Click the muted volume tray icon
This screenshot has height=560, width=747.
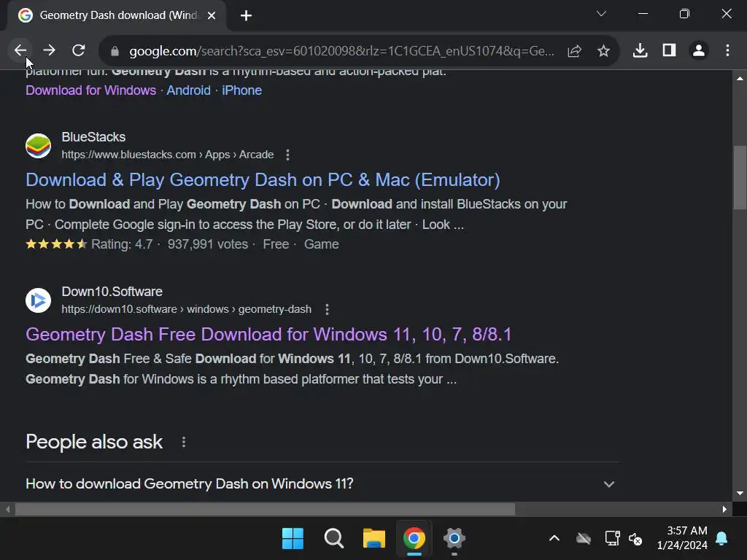coord(635,539)
